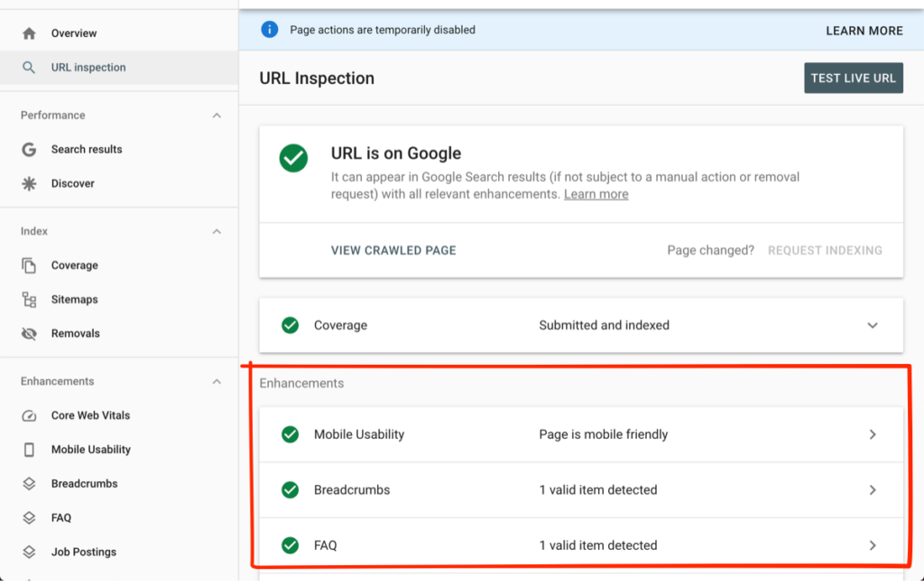This screenshot has width=924, height=586.
Task: Open Core Web Vitals report
Action: point(119,415)
